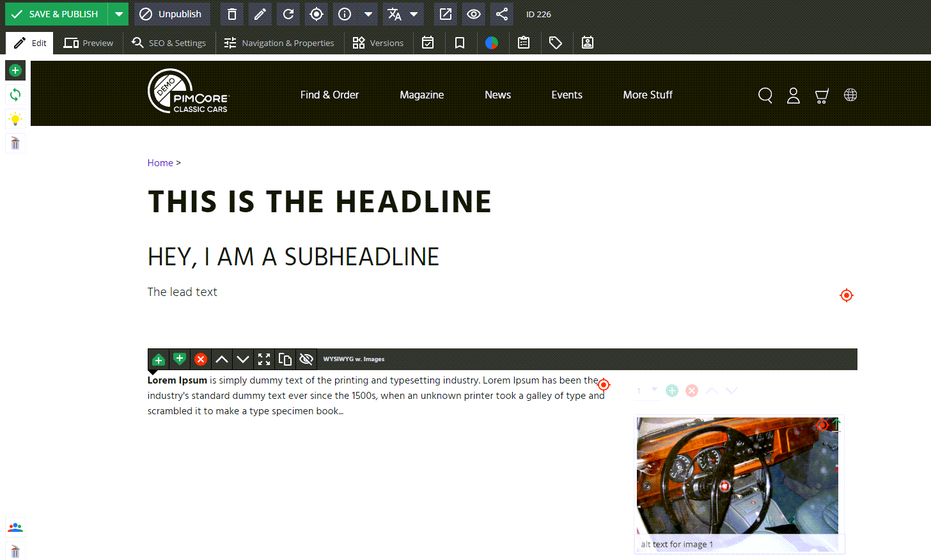
Task: Click the colorful pie chart circle icon
Action: [492, 43]
